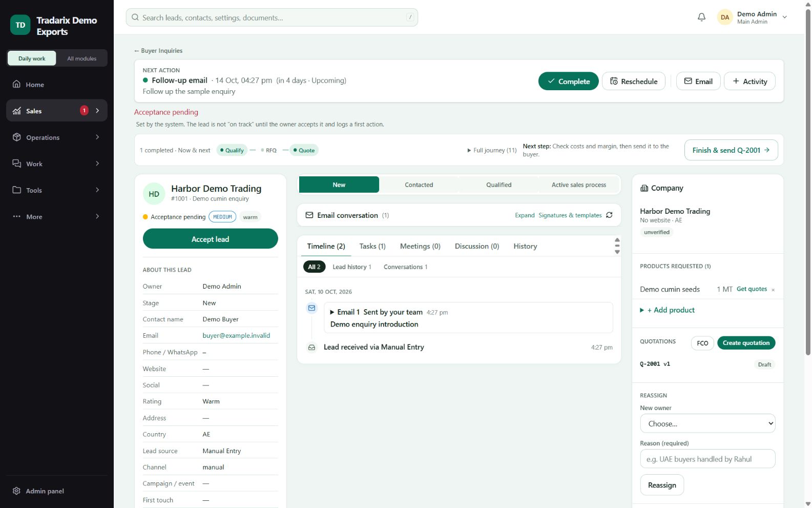Open the Work chat icon
Viewport: 812px width, 508px height.
[17, 164]
